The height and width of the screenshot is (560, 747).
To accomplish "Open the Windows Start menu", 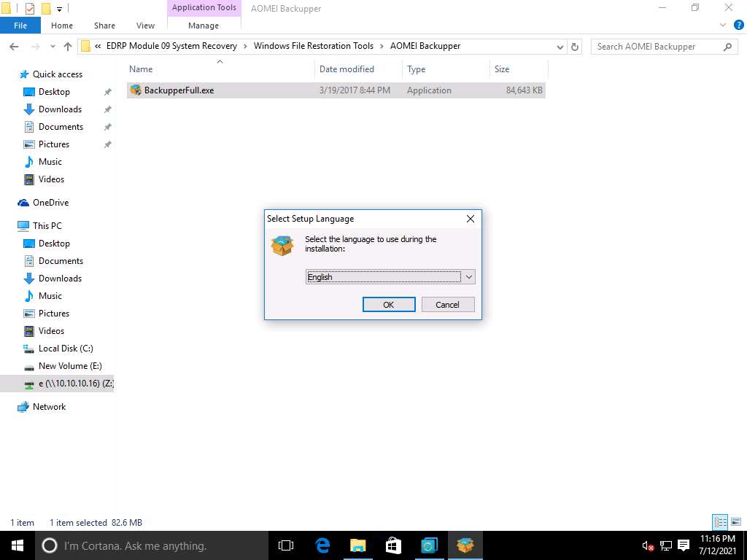I will 18,545.
